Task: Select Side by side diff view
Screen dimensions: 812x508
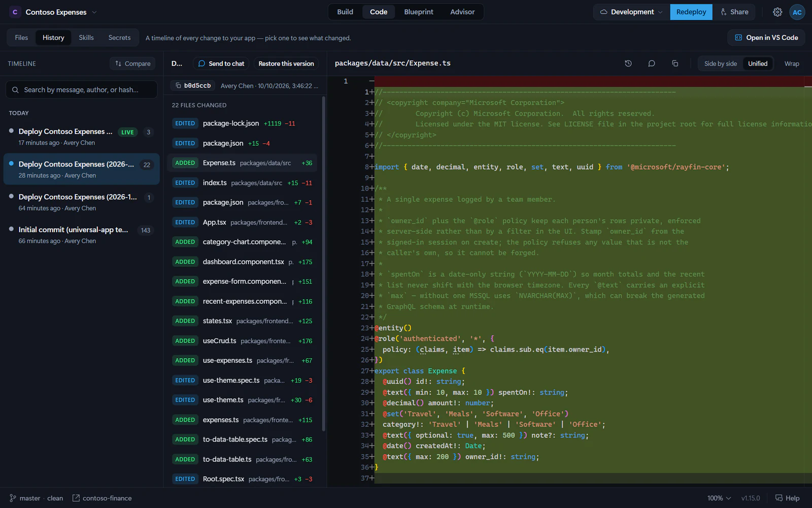Action: click(x=720, y=63)
